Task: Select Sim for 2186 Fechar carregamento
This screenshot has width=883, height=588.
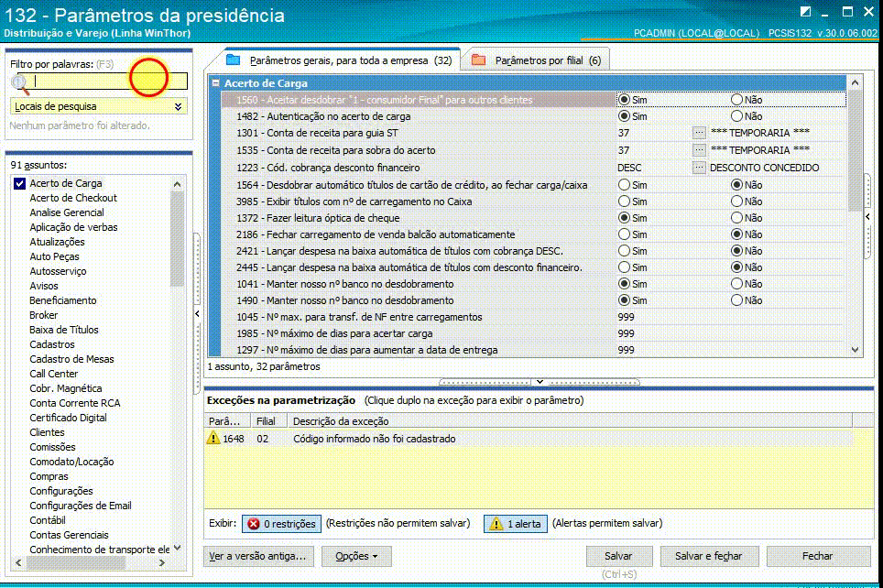Action: click(624, 234)
